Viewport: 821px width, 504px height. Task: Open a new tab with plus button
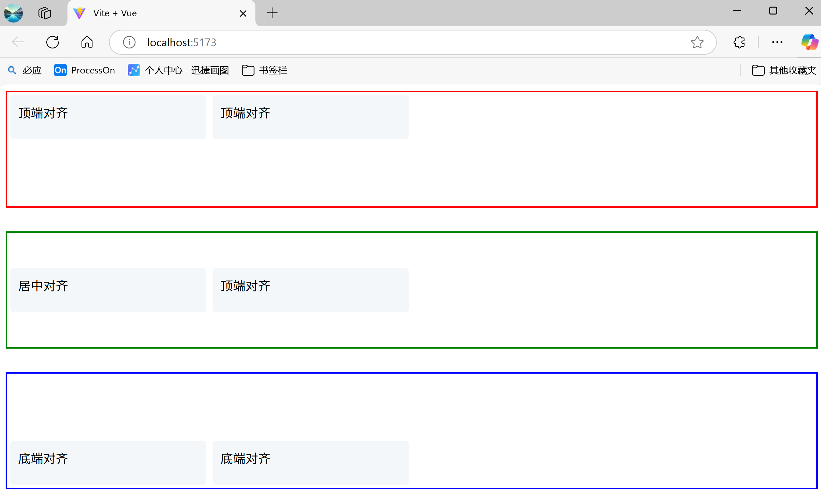tap(272, 13)
